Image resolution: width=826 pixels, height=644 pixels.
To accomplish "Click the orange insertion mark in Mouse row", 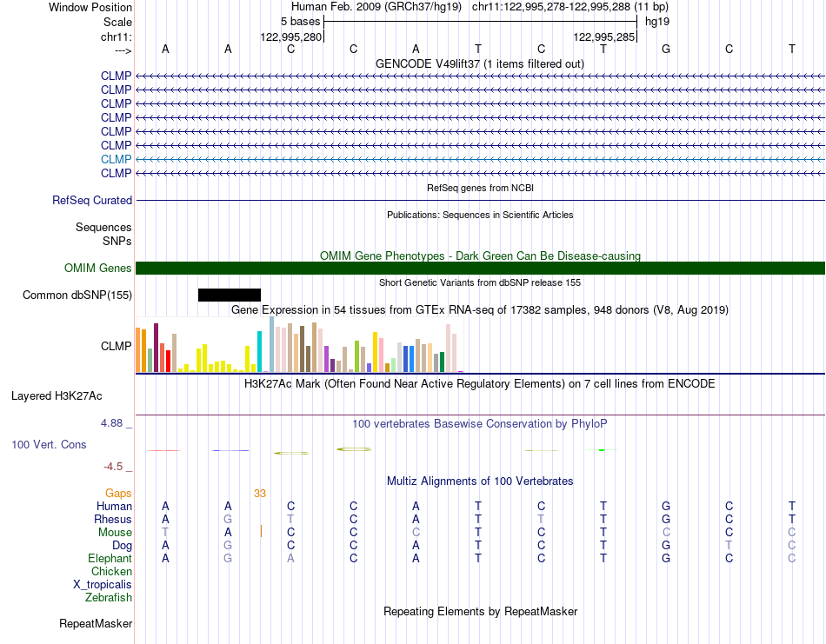I will tap(261, 531).
